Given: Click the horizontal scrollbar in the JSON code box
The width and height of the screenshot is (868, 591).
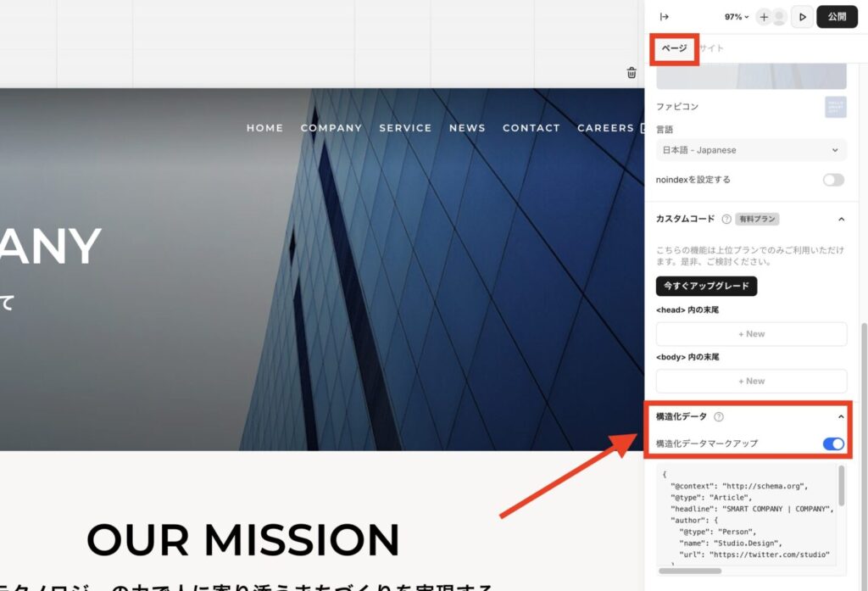Looking at the screenshot, I should point(689,571).
